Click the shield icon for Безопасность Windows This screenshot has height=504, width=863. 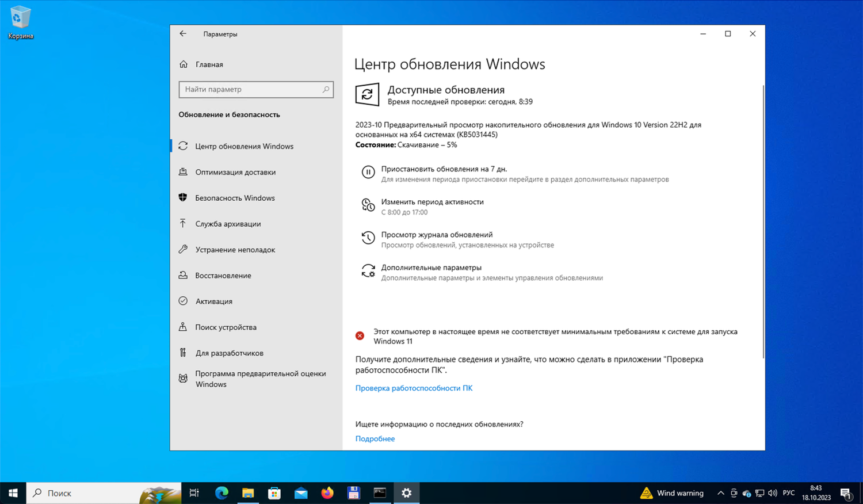[x=183, y=197]
